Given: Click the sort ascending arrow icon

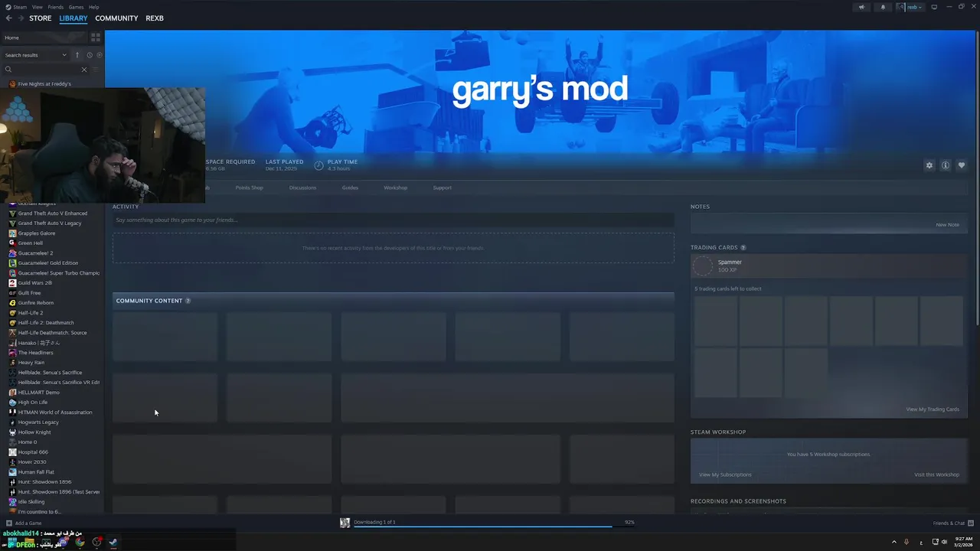Looking at the screenshot, I should pos(77,55).
